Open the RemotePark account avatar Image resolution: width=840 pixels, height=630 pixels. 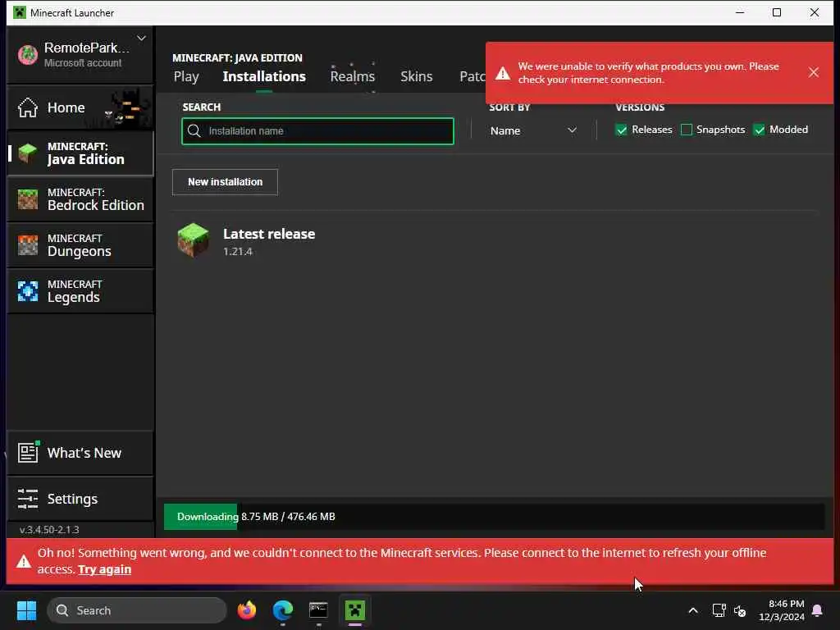point(28,55)
